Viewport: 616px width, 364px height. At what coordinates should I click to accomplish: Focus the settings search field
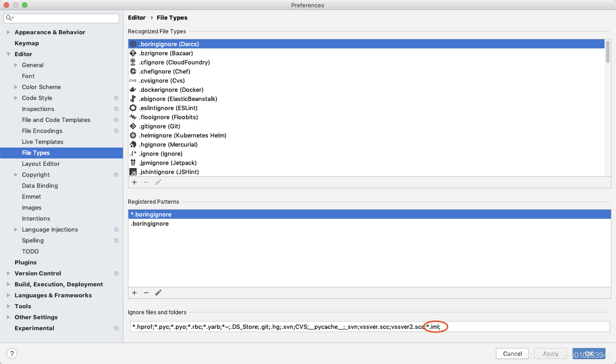pos(62,18)
